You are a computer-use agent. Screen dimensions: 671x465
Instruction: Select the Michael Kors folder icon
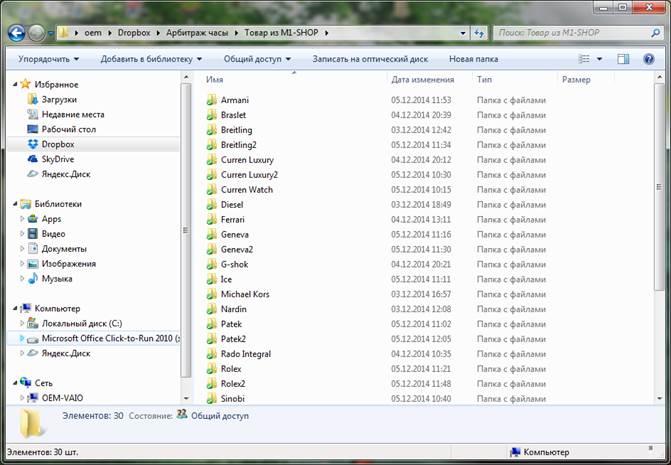coord(211,294)
